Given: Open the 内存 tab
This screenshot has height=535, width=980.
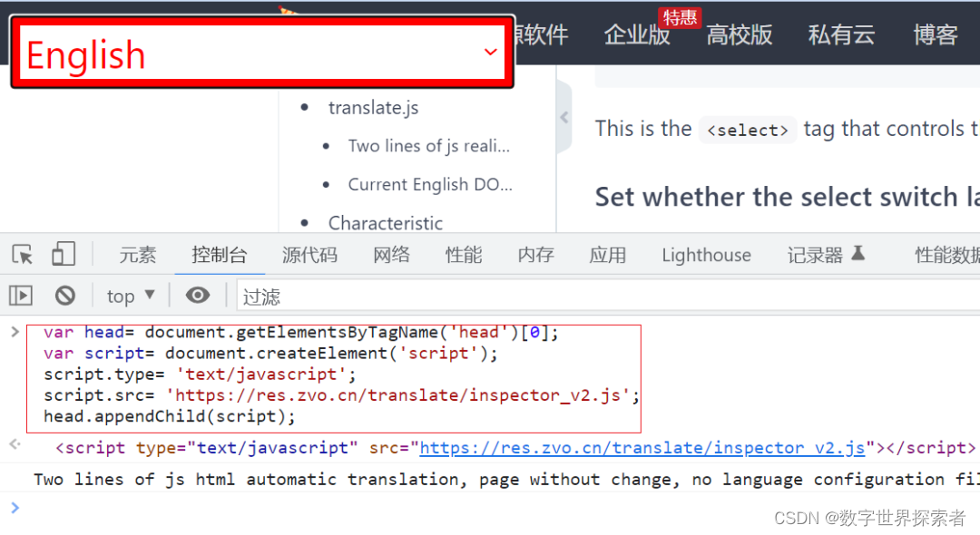Looking at the screenshot, I should tap(535, 255).
